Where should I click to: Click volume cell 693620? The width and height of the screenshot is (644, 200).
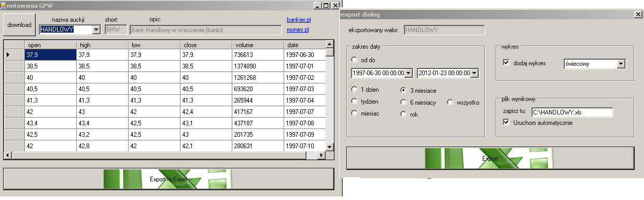coord(258,89)
